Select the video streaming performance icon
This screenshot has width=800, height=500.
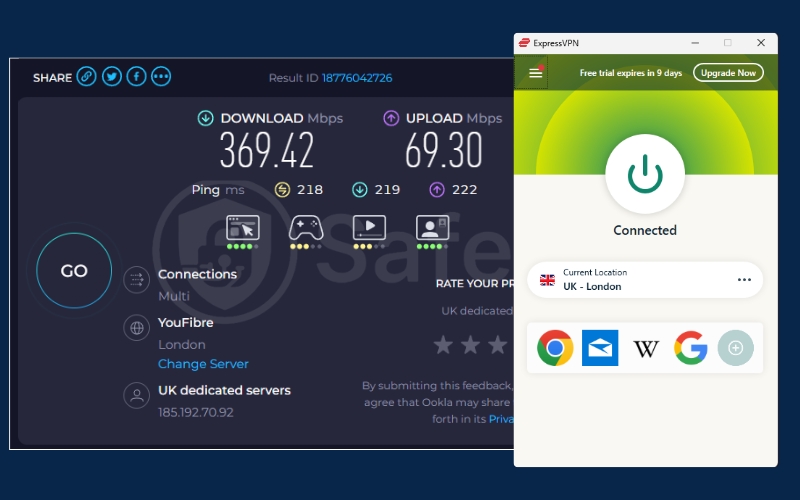point(369,228)
